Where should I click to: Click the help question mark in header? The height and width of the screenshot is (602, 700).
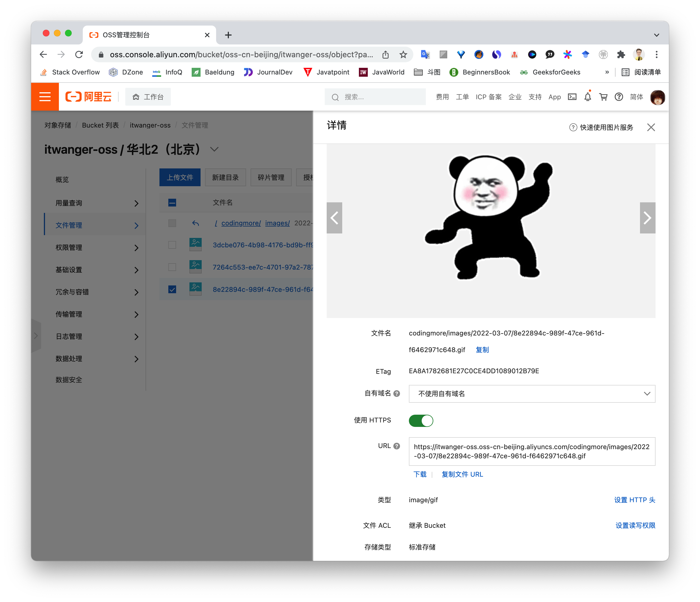pyautogui.click(x=619, y=97)
